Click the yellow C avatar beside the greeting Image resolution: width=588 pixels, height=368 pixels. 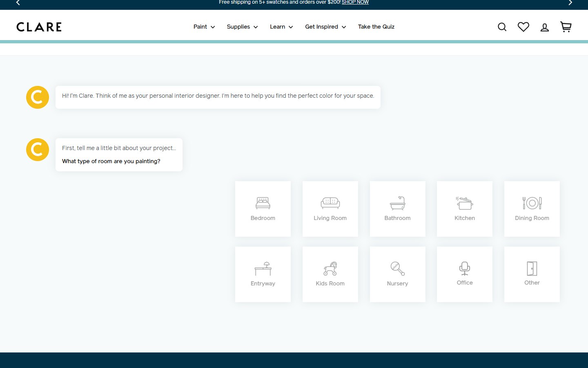tap(38, 97)
